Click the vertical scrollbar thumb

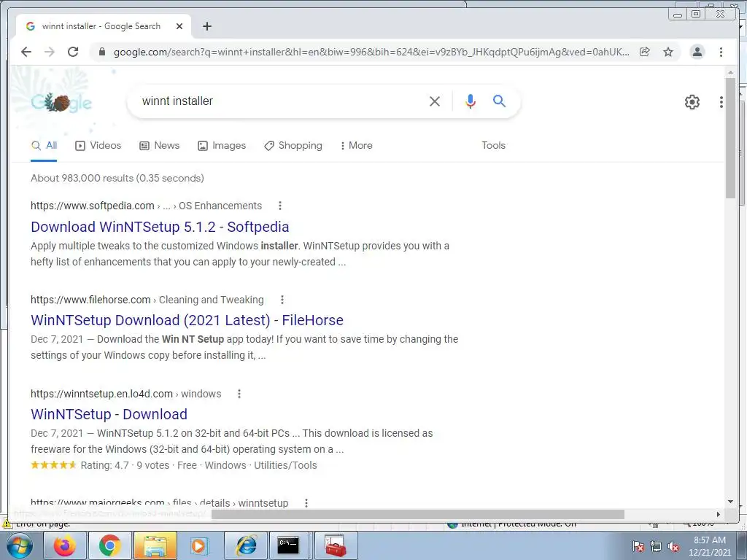click(x=731, y=138)
